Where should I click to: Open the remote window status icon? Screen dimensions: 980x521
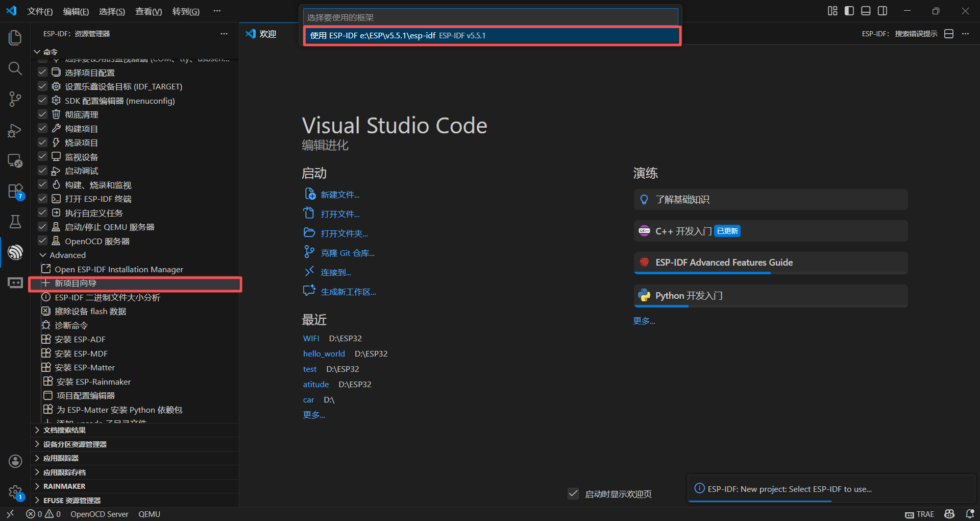(x=10, y=514)
